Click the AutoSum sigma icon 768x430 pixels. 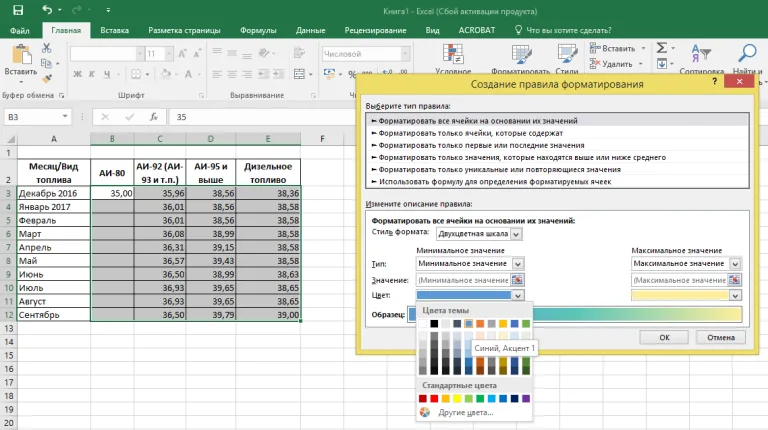662,48
